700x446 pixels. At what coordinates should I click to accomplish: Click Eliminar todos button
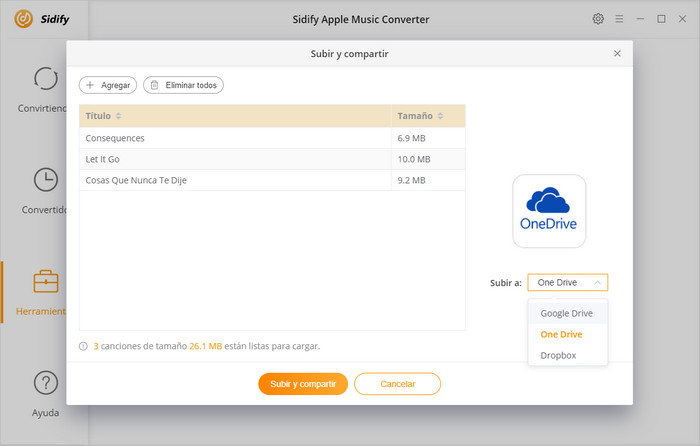click(183, 85)
